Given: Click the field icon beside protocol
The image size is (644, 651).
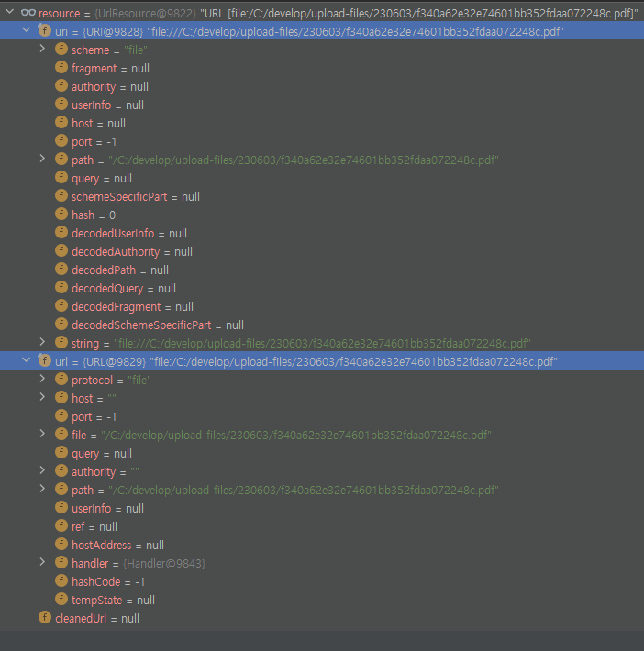Looking at the screenshot, I should [61, 379].
